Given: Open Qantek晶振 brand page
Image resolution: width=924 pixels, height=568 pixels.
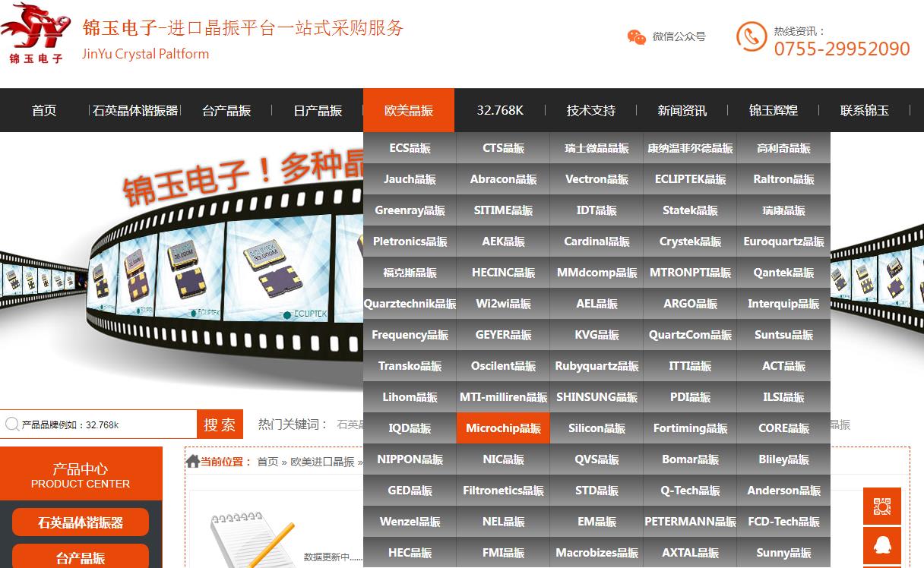Looking at the screenshot, I should [783, 273].
